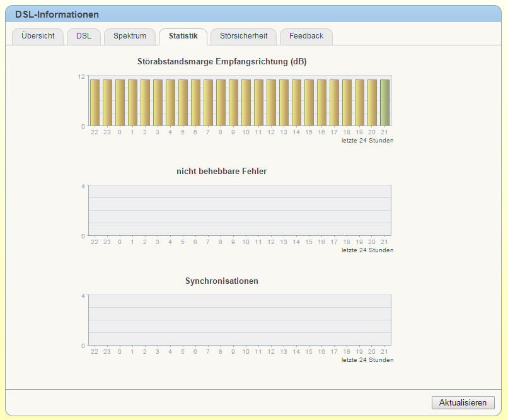Click the Aktualisieren button
508x420 pixels.
point(463,402)
